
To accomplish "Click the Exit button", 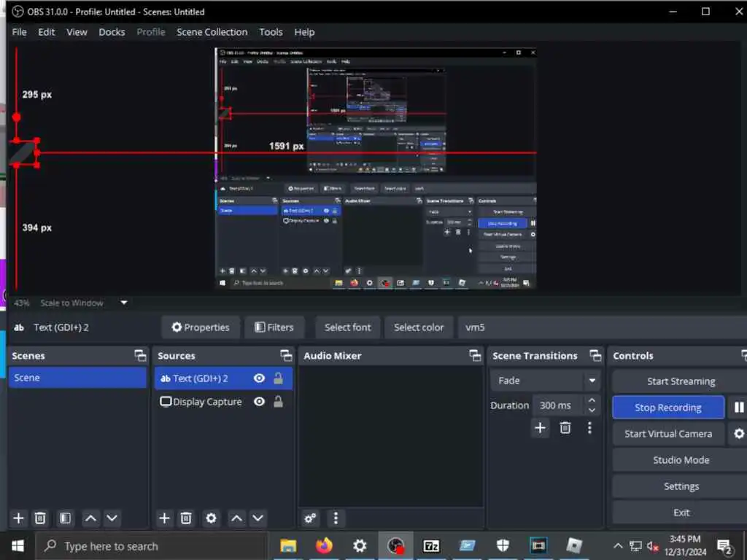I will [680, 513].
